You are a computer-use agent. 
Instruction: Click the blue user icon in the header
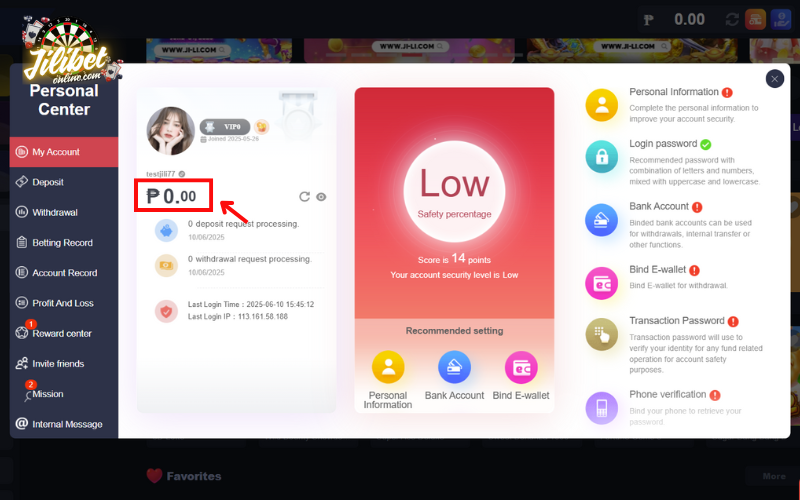pyautogui.click(x=781, y=20)
